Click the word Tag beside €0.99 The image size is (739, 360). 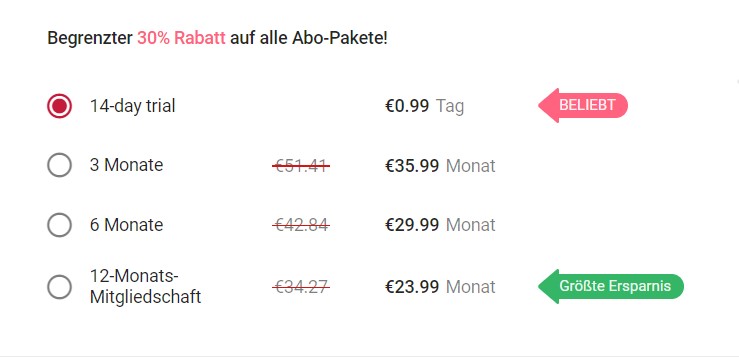pos(450,106)
